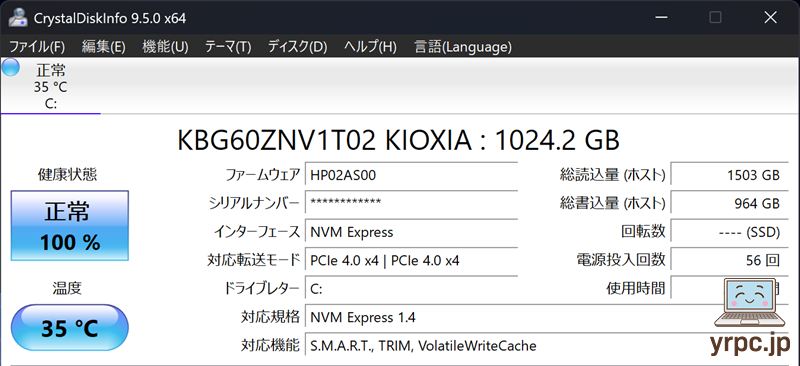Click the 総読込量 (ホスト) label
This screenshot has height=366, width=800.
(x=613, y=175)
